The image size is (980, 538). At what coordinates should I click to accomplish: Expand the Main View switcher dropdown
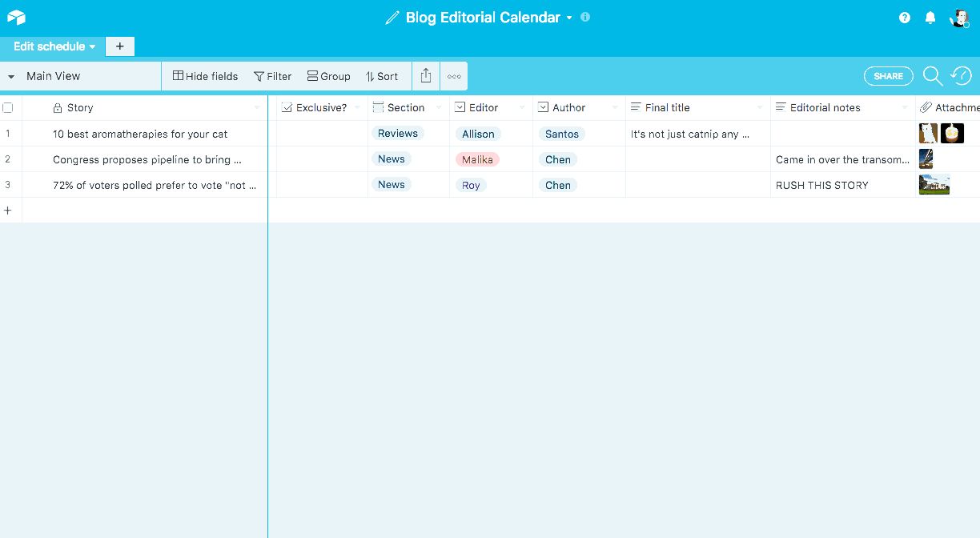(x=12, y=77)
